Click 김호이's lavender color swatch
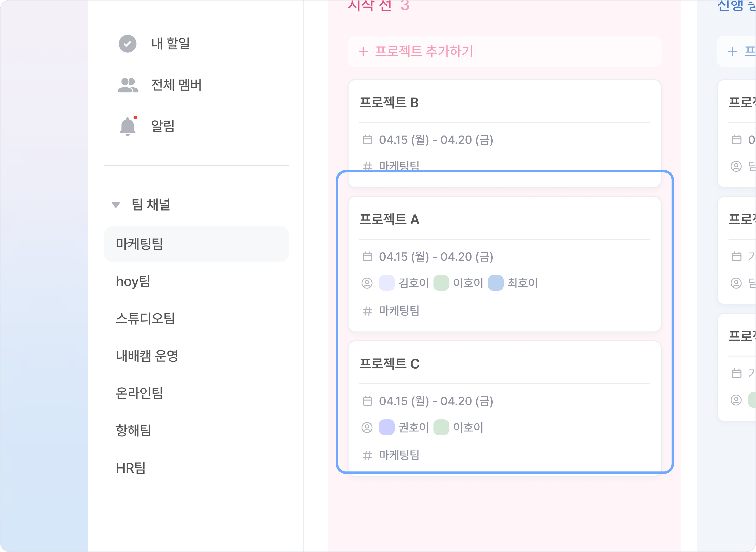 pos(387,283)
